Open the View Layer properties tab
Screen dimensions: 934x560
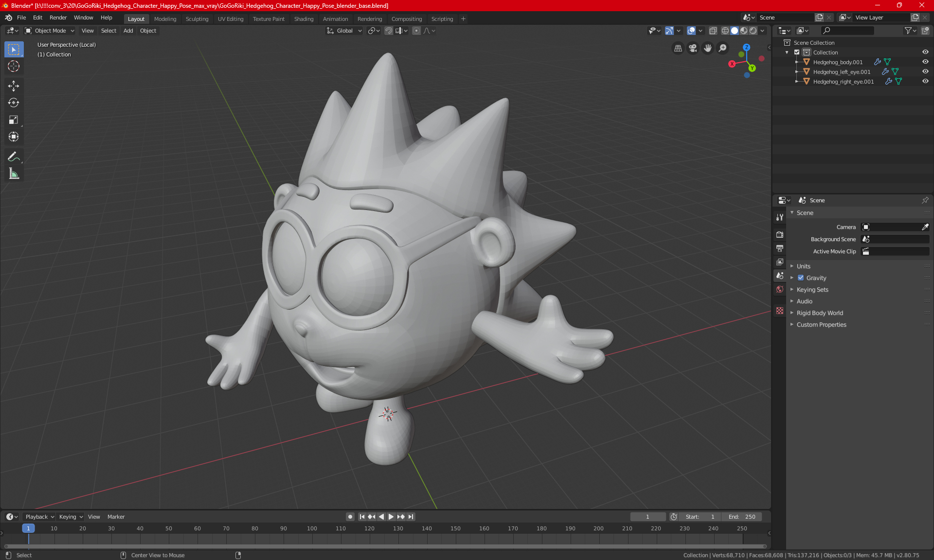click(780, 262)
